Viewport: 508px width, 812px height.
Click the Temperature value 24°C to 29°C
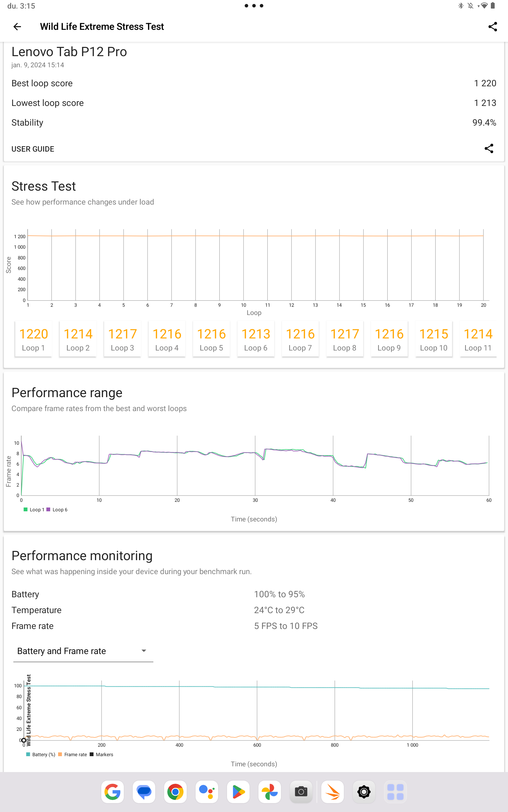(x=279, y=610)
